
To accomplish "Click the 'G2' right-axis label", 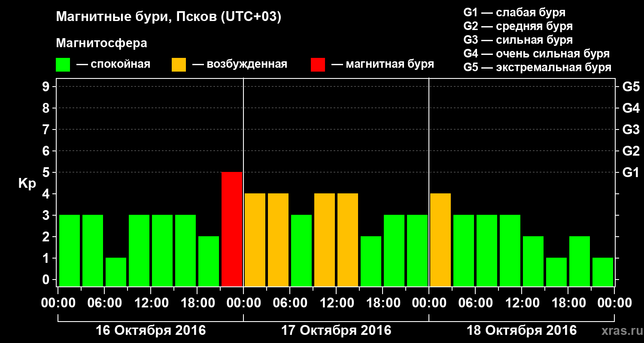I will coord(631,151).
